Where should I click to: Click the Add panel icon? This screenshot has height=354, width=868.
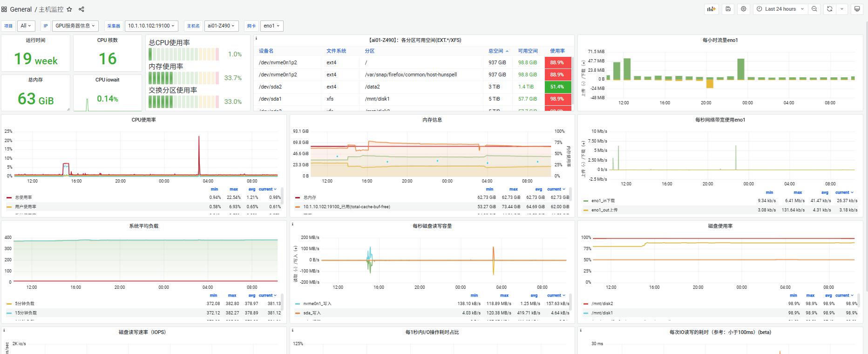point(711,9)
